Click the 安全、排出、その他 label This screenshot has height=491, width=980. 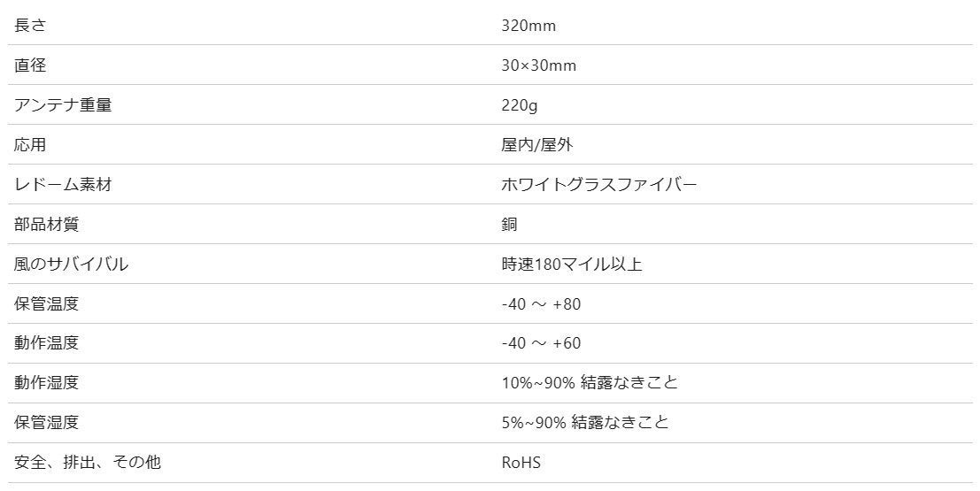tap(88, 463)
